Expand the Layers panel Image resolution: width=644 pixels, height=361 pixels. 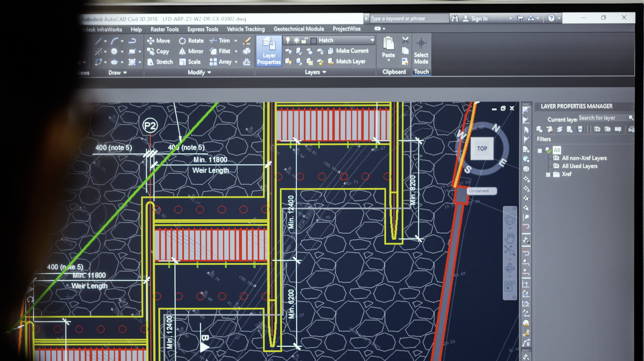tap(316, 72)
